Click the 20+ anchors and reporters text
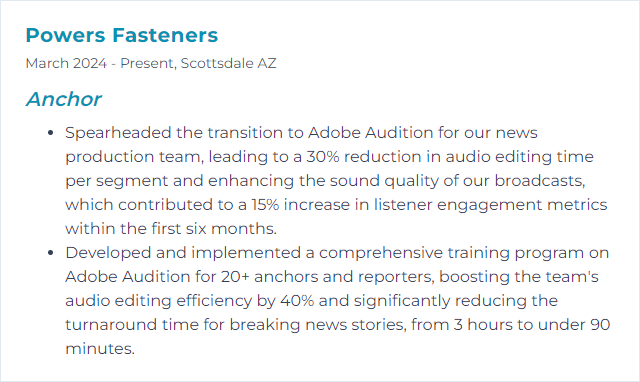The image size is (640, 382). coord(327,277)
